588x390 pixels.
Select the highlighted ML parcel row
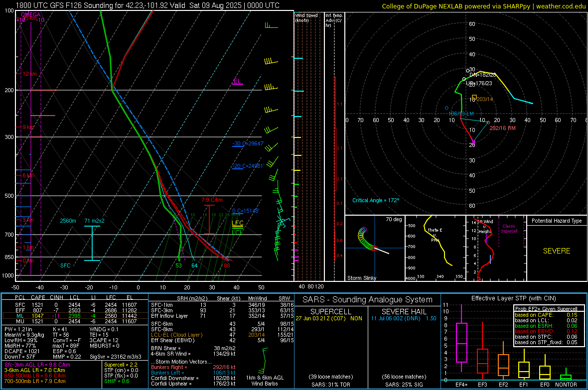75,316
